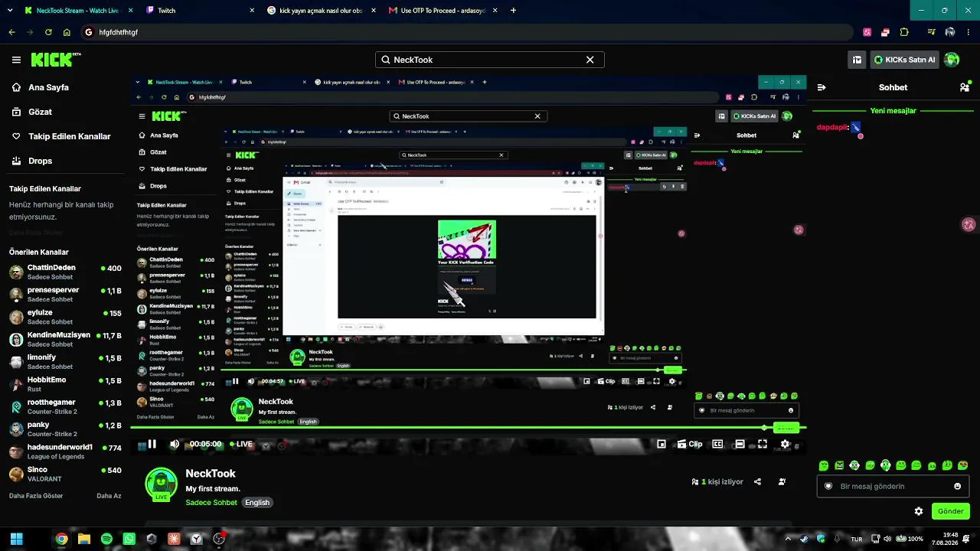Toggle closed captions
Viewport: 980px width, 551px height.
[x=717, y=444]
